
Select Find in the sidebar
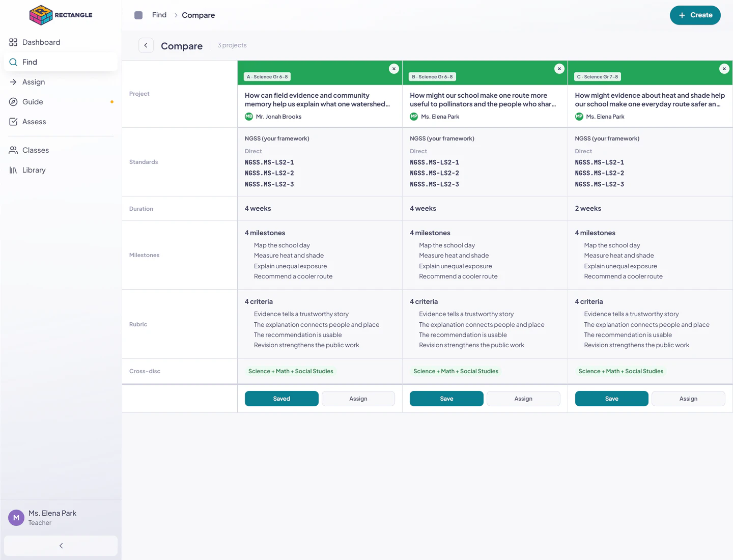(x=61, y=62)
